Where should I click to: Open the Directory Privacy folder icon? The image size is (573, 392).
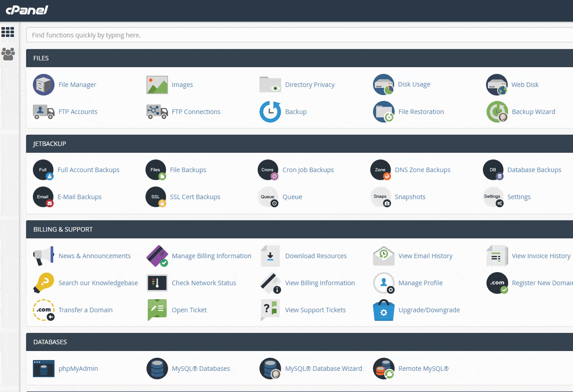coord(270,85)
